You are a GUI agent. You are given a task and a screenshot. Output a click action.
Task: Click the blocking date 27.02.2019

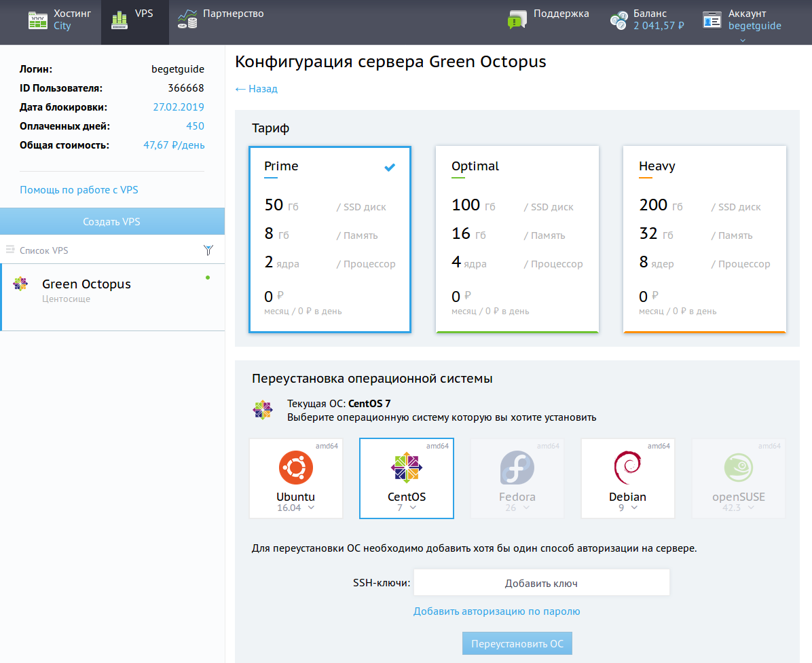tap(179, 107)
